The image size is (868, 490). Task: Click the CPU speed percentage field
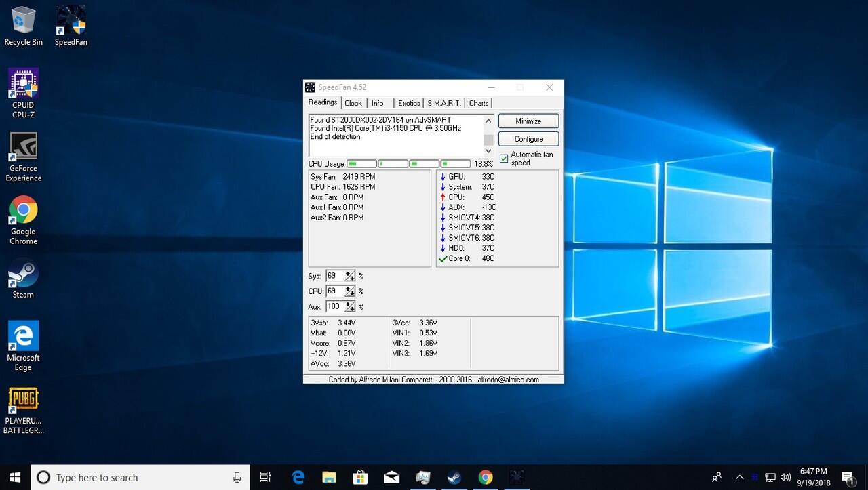pyautogui.click(x=335, y=291)
